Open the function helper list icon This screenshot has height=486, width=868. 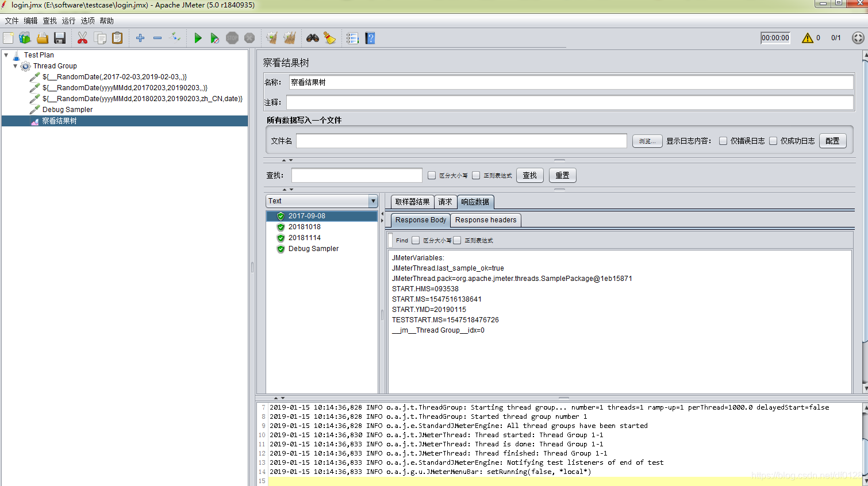click(352, 38)
